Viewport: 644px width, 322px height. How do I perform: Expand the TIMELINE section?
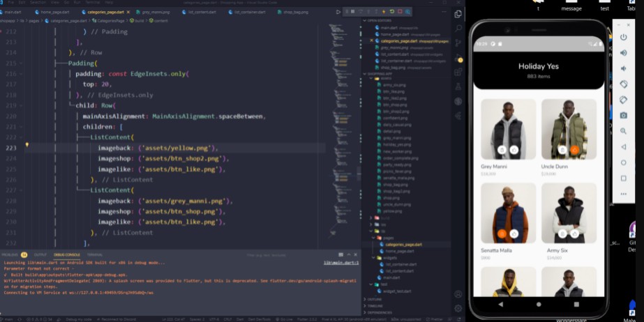374,306
